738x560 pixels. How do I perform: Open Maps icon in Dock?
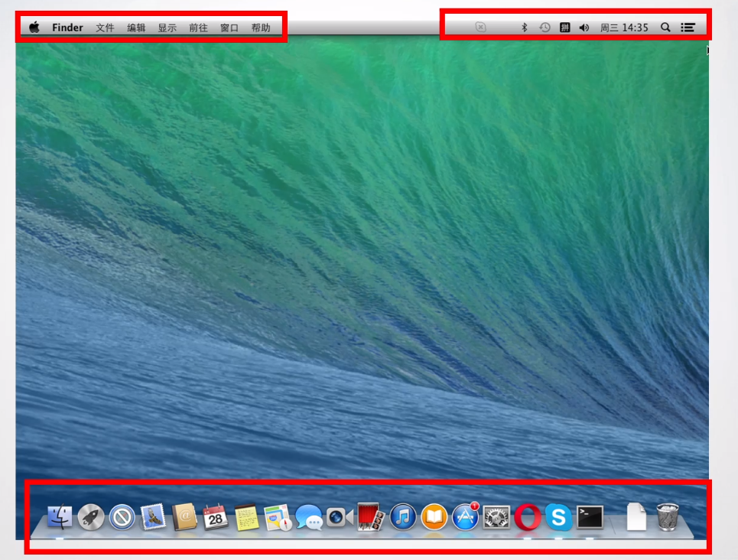pos(278,517)
